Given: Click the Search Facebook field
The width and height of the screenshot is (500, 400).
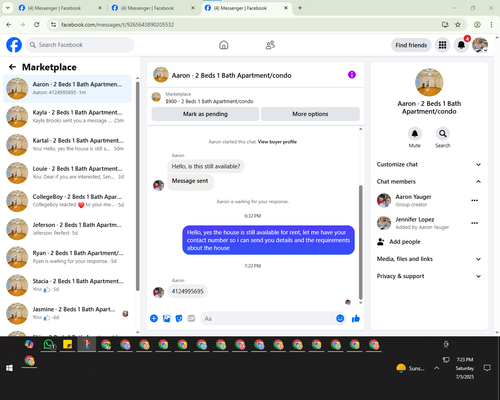Looking at the screenshot, I should (80, 45).
